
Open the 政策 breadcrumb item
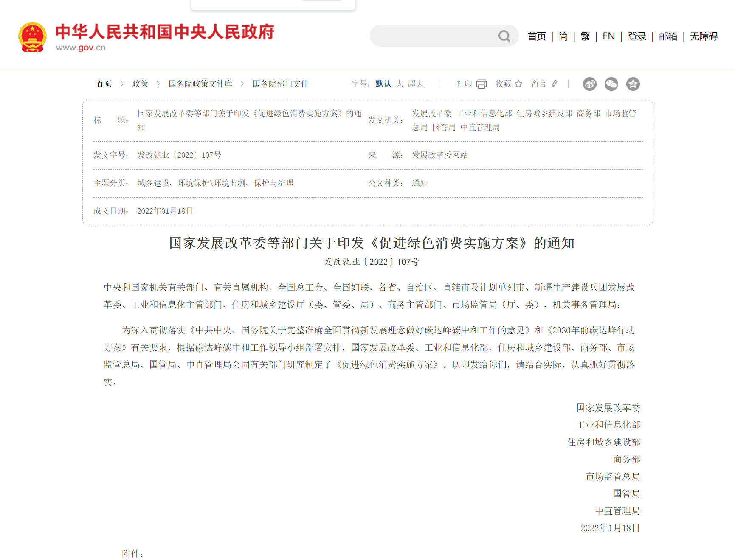coord(140,84)
